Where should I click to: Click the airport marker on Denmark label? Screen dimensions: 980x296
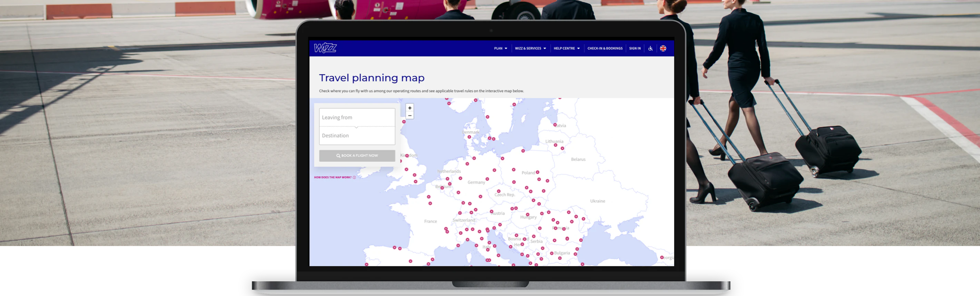click(x=469, y=137)
